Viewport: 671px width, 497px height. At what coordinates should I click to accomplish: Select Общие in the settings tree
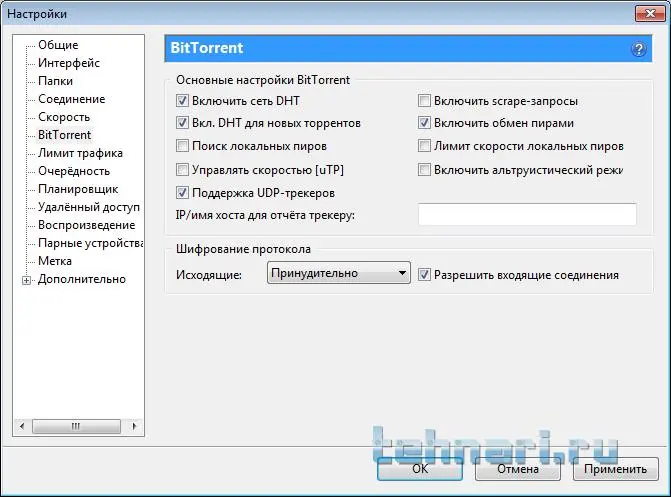tap(58, 45)
